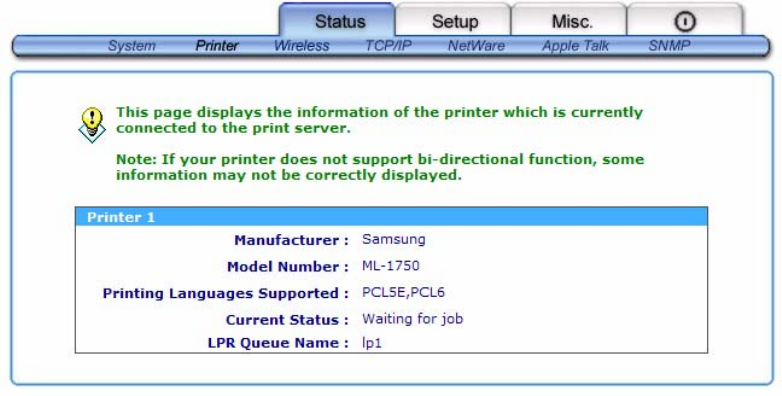The height and width of the screenshot is (396, 782).
Task: Click the green bi-directional function note text
Action: point(380,167)
